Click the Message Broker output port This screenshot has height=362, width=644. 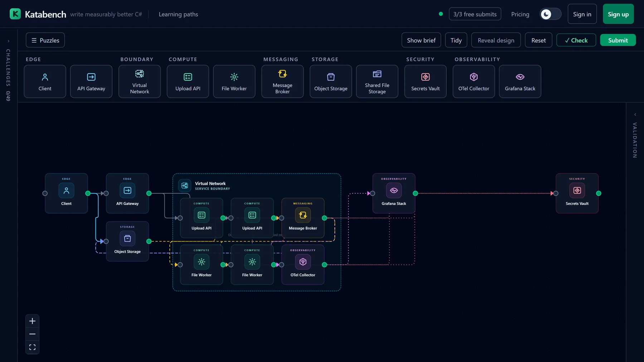[x=325, y=218]
